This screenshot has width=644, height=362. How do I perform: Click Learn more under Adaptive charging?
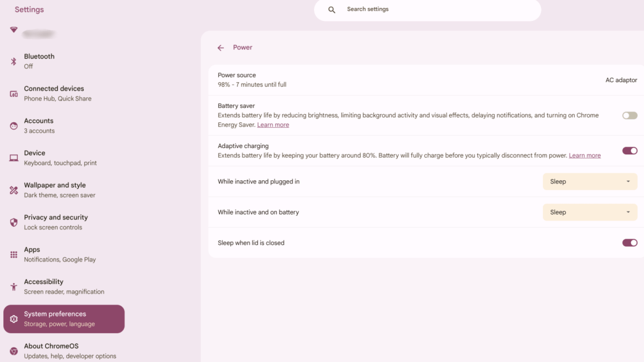[x=584, y=155]
